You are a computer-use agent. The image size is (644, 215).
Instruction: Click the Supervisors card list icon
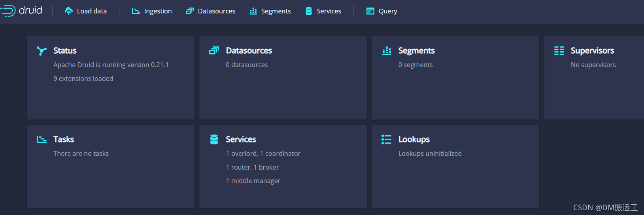coord(559,50)
